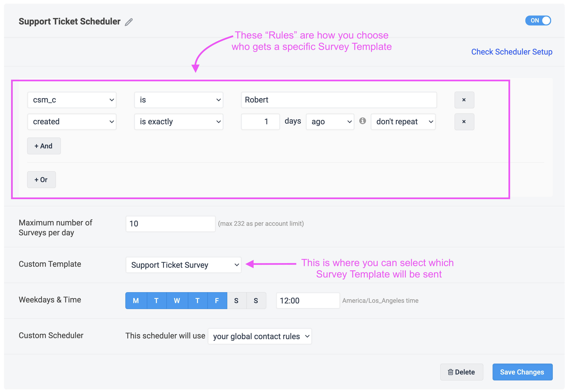
Task: Click the Save Changes button
Action: pos(522,372)
